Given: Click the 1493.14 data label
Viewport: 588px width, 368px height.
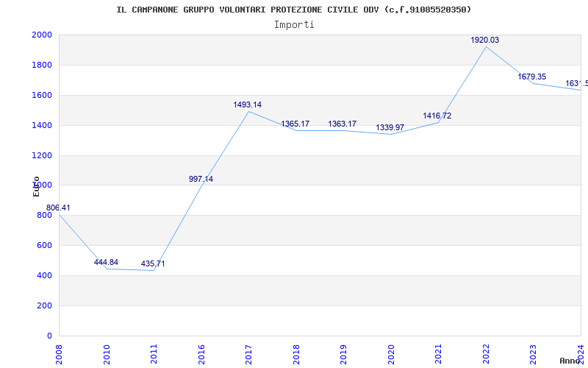Looking at the screenshot, I should click(248, 105).
